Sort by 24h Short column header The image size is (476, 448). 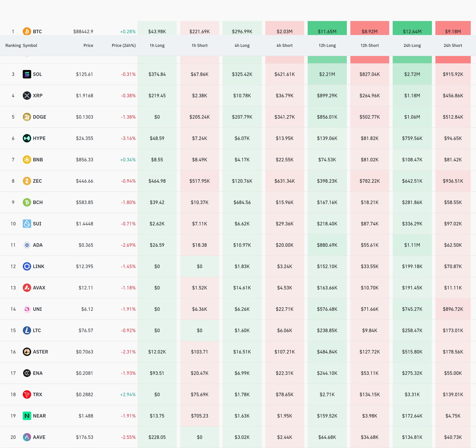pyautogui.click(x=453, y=45)
